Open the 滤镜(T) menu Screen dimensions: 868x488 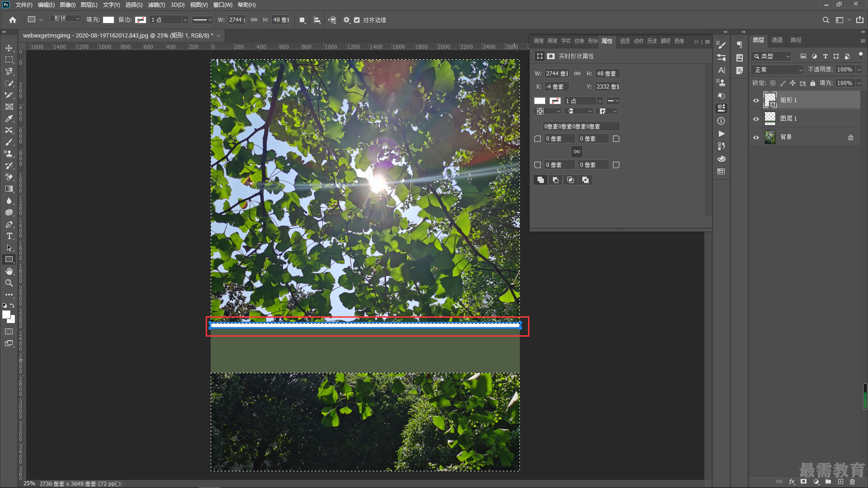156,5
